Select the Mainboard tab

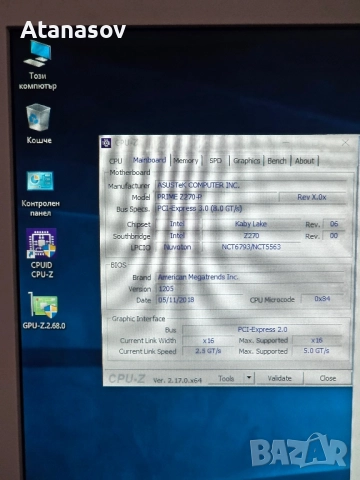click(x=149, y=160)
